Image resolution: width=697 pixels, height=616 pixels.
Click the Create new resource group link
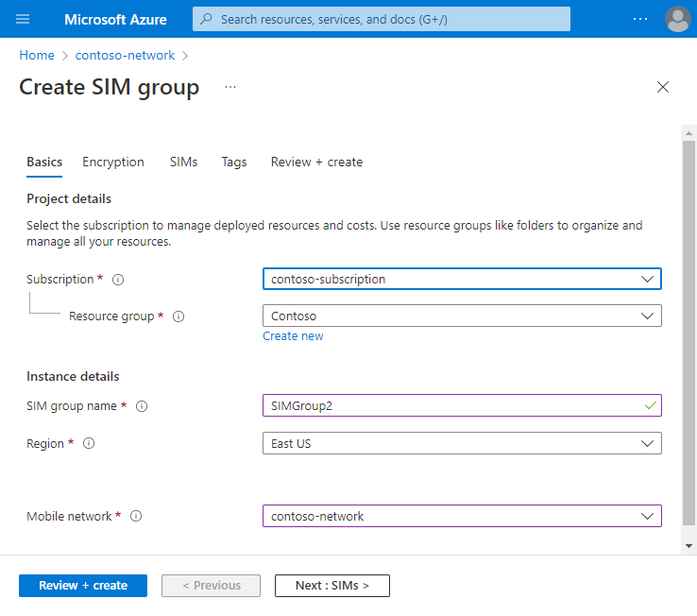293,336
